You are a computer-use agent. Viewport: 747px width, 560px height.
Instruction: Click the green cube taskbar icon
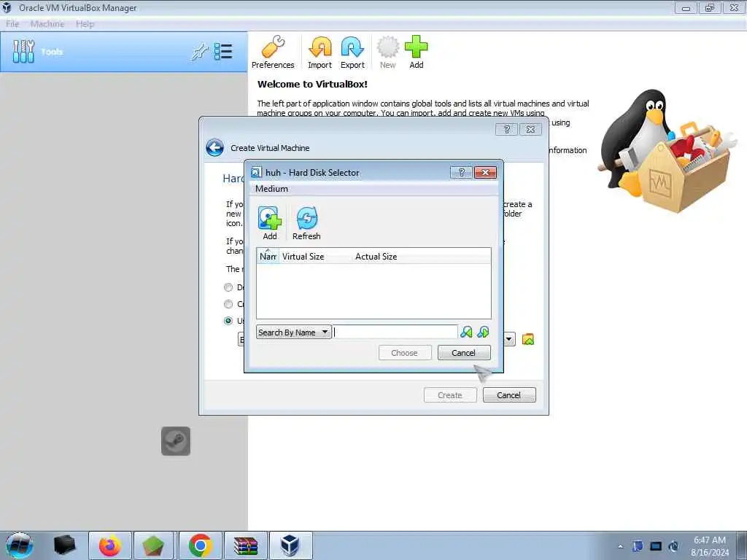coord(153,545)
